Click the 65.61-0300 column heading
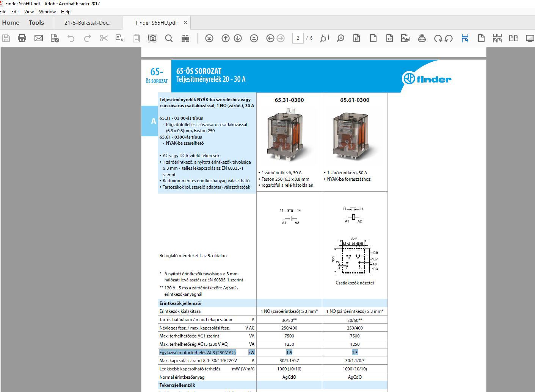This screenshot has width=535, height=392. (x=355, y=100)
